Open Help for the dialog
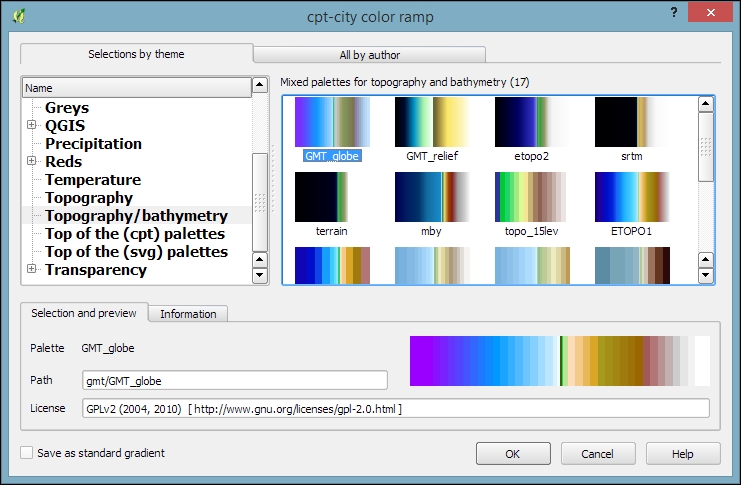 pos(683,454)
